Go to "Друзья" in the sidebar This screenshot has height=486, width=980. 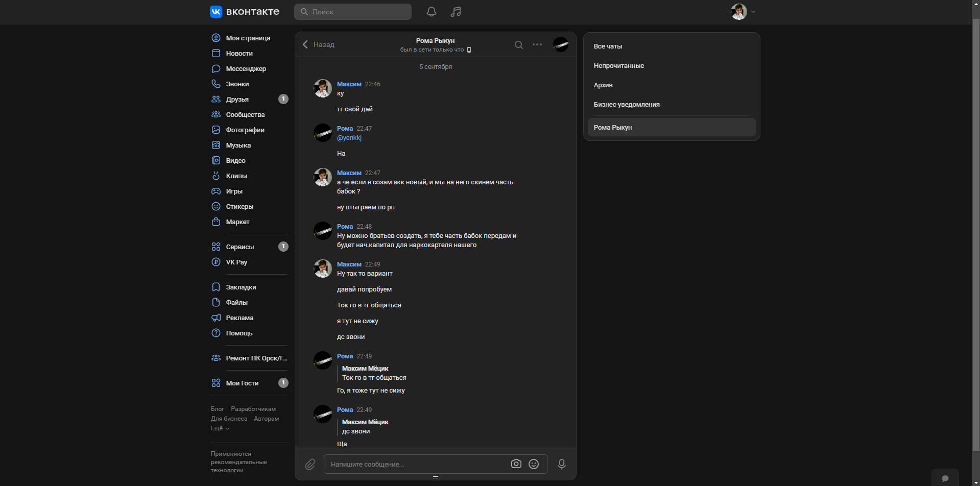click(x=237, y=100)
